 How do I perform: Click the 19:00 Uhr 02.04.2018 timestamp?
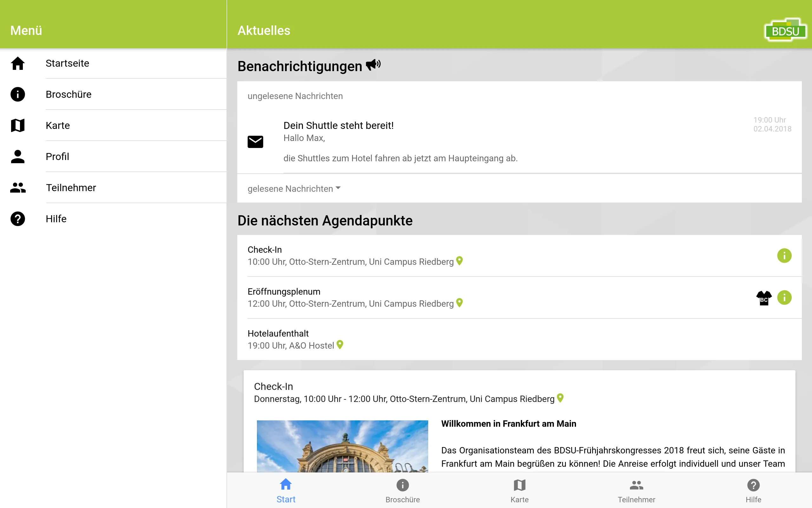[x=772, y=124]
